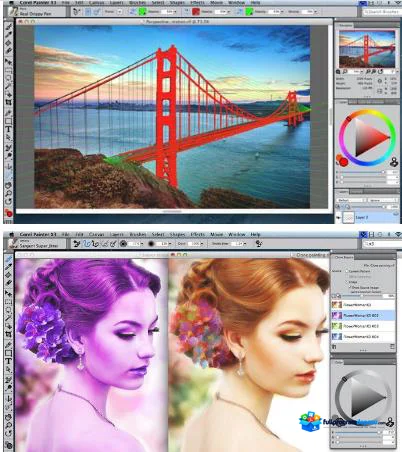This screenshot has height=452, width=402.
Task: Select the Crop tool in the upper screenshot toolbox
Action: [x=9, y=102]
